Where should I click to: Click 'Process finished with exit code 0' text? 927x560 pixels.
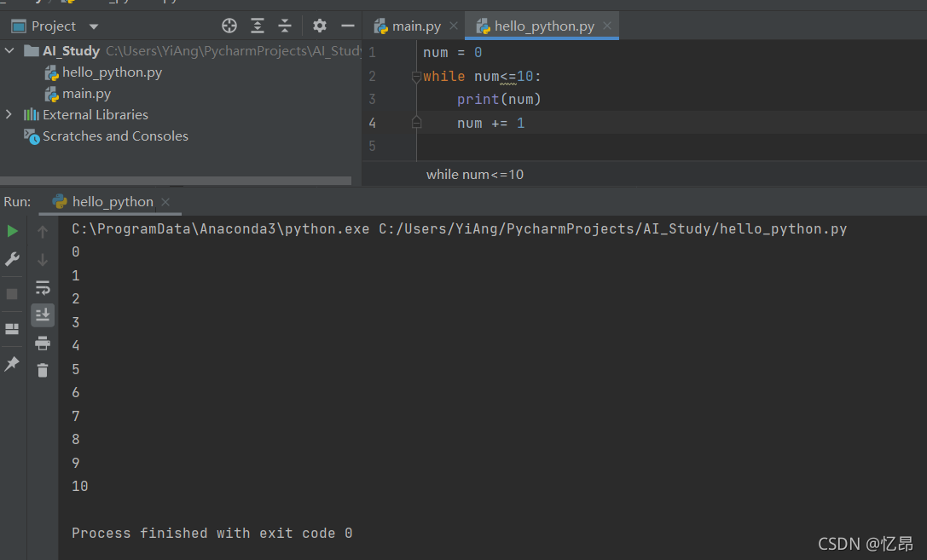tap(212, 534)
